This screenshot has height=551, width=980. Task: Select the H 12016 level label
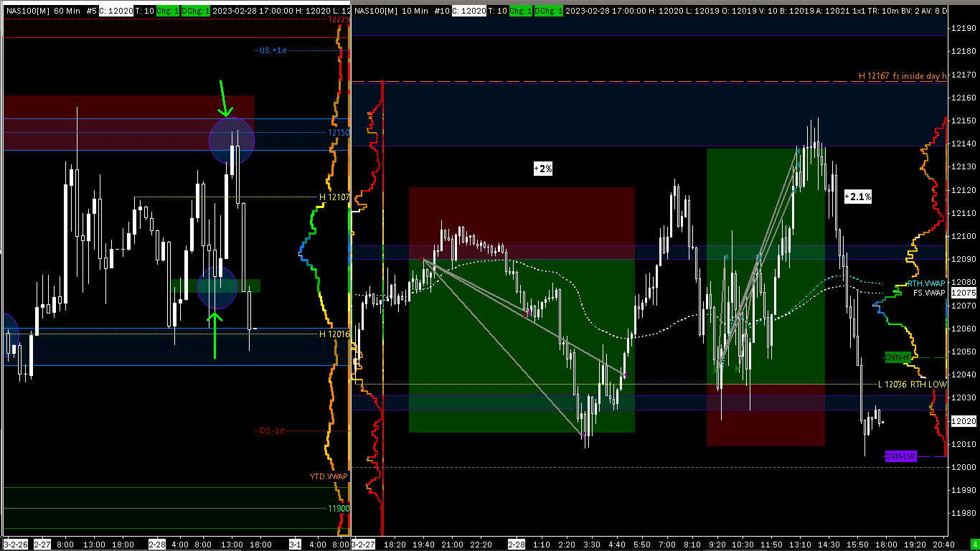[334, 334]
